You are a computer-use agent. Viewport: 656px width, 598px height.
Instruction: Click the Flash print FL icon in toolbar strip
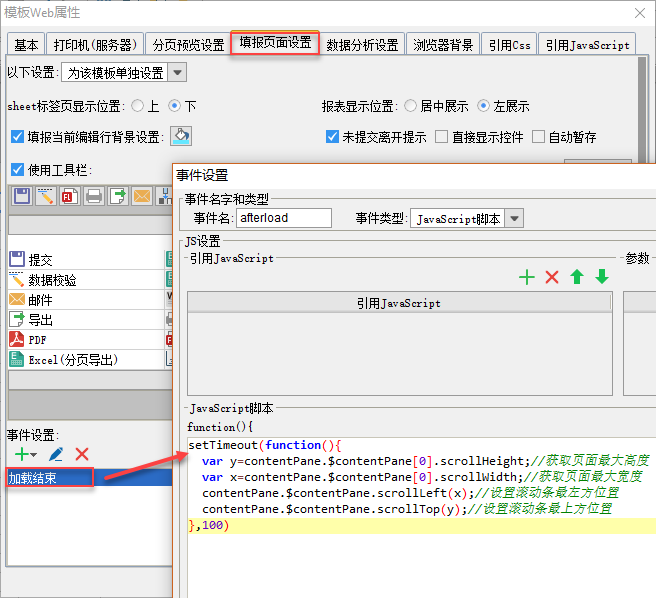(69, 196)
